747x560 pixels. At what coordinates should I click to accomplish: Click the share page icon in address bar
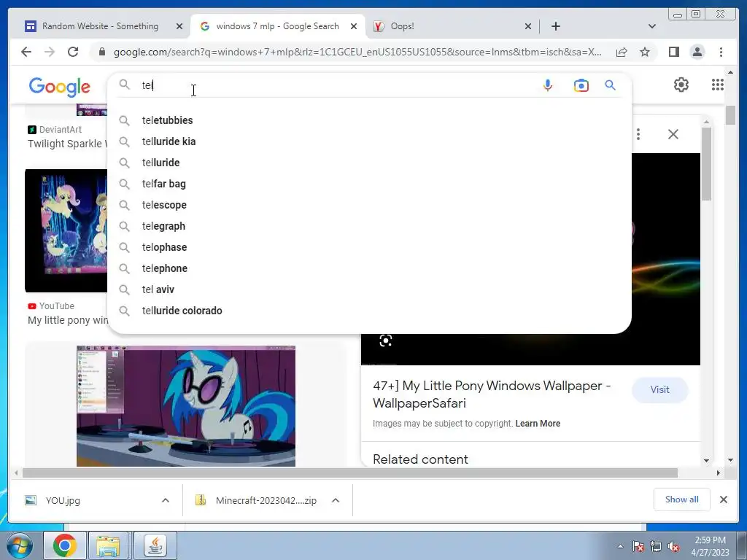click(622, 52)
